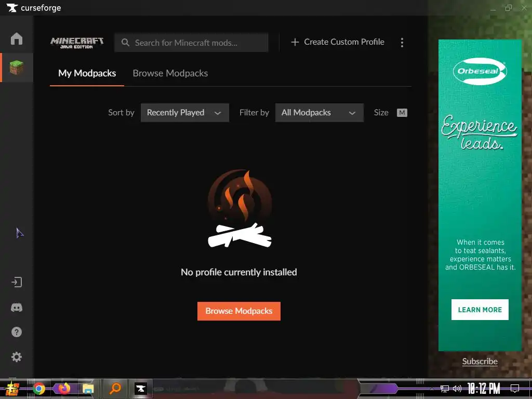The width and height of the screenshot is (532, 399).
Task: Click Create Custom Profile button
Action: click(338, 42)
